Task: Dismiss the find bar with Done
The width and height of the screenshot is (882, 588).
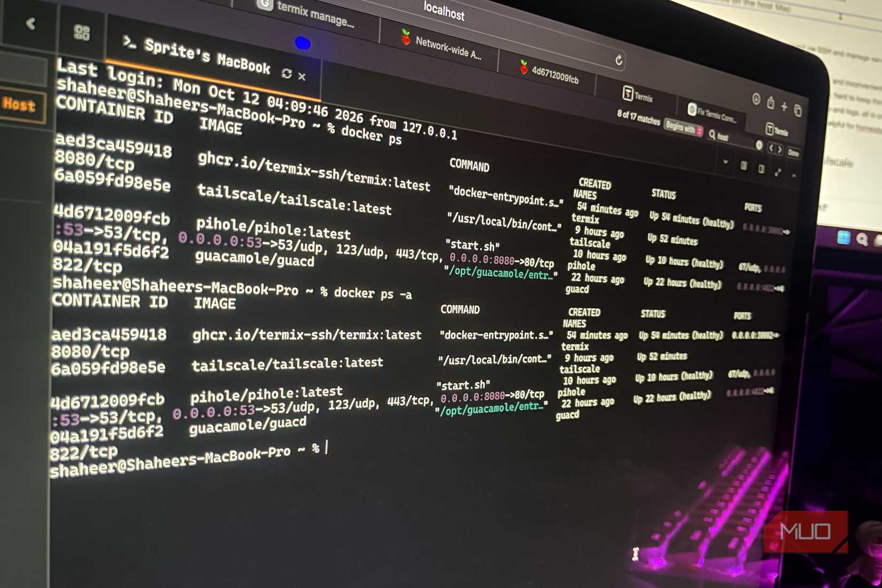Action: (793, 153)
